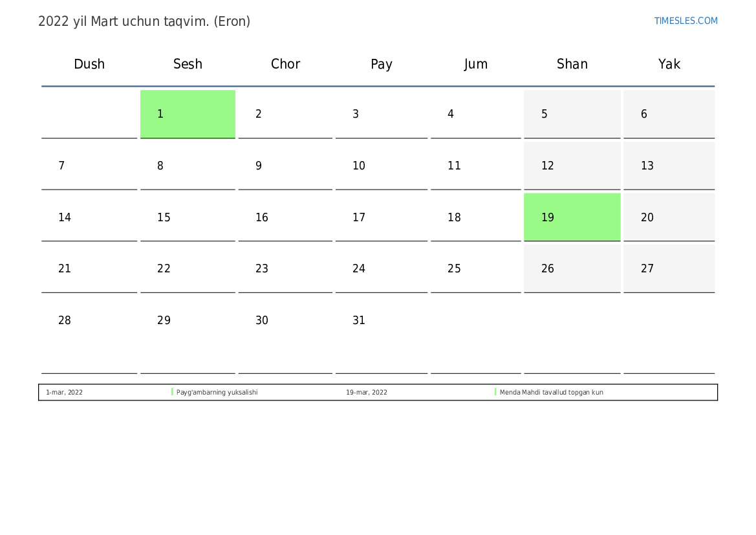Click the Menda Mahdi tavallud topgan kun label
This screenshot has width=756, height=535.
(551, 392)
